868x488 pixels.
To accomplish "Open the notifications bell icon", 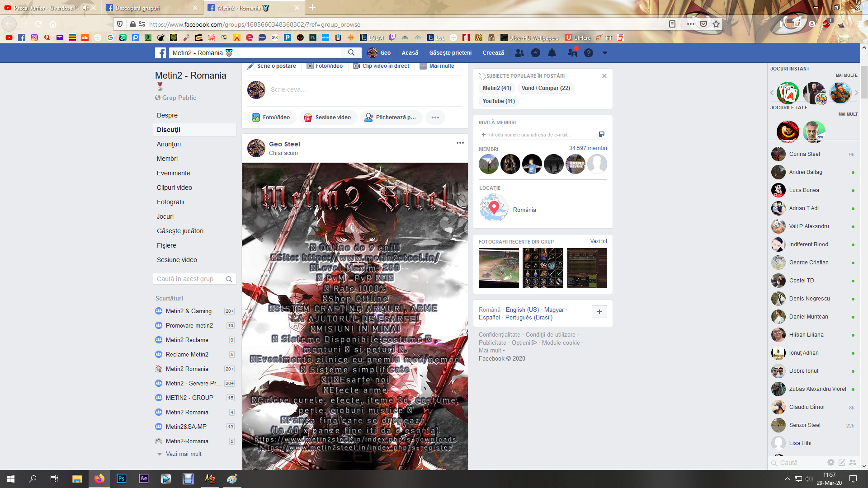I will coord(552,53).
